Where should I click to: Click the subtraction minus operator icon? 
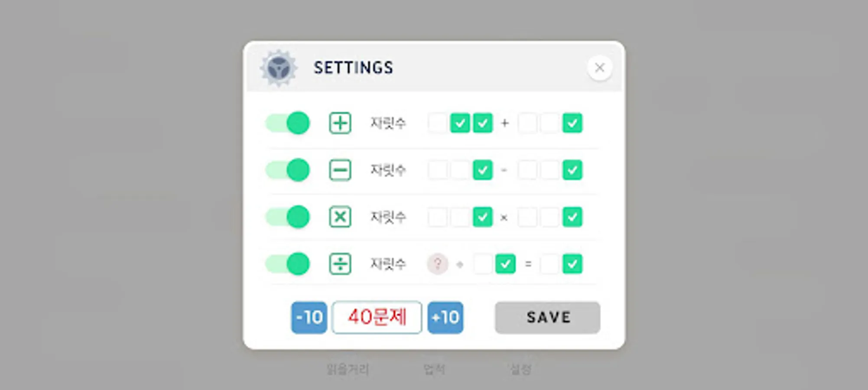point(340,170)
